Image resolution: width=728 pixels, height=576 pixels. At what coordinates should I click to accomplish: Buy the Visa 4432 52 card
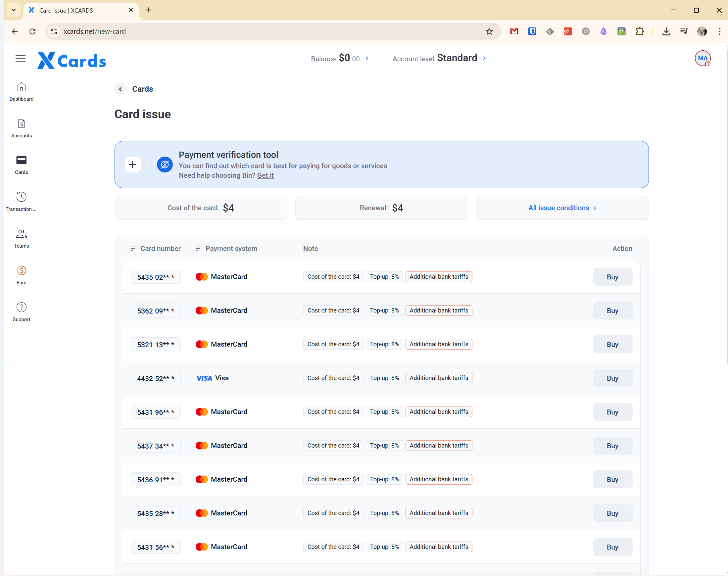click(x=612, y=378)
